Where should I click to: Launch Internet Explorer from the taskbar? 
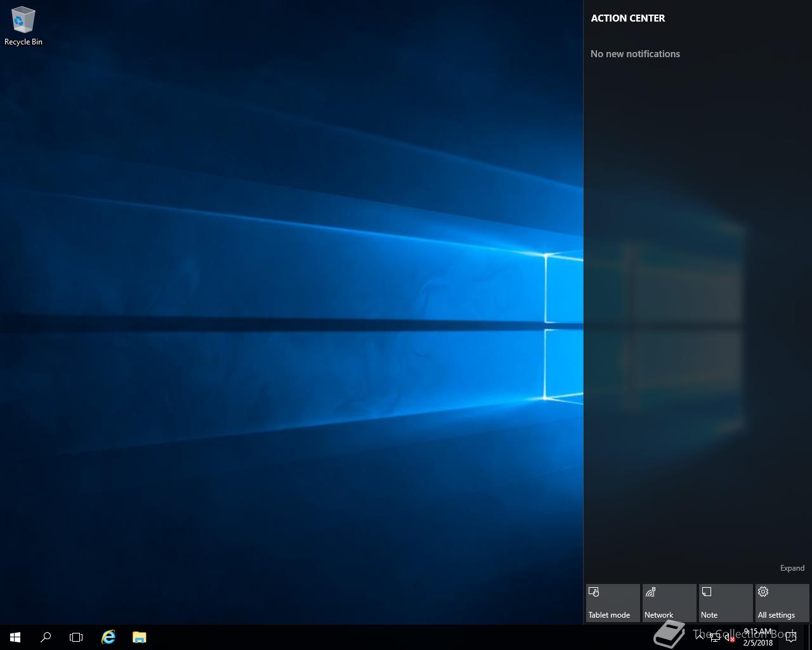click(x=108, y=637)
